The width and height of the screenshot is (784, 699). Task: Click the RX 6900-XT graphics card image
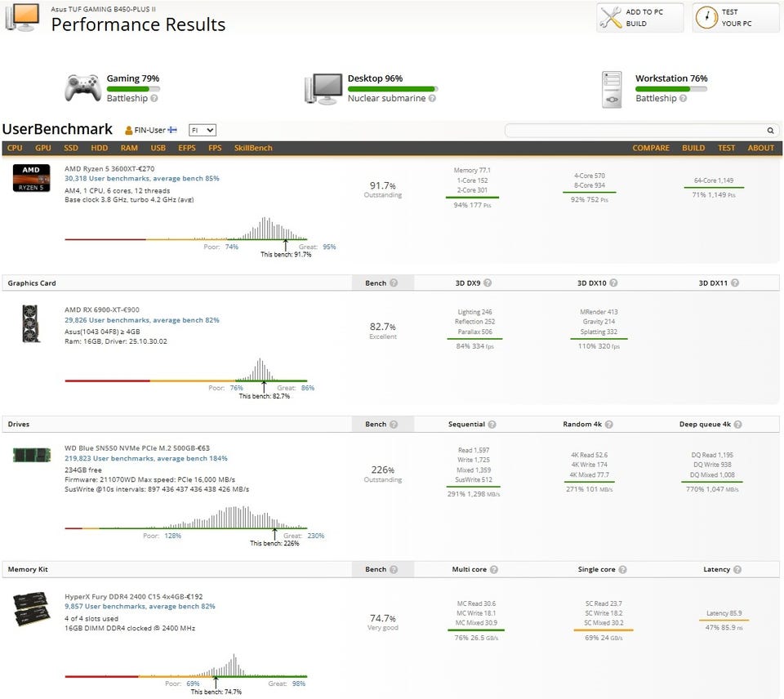(31, 324)
